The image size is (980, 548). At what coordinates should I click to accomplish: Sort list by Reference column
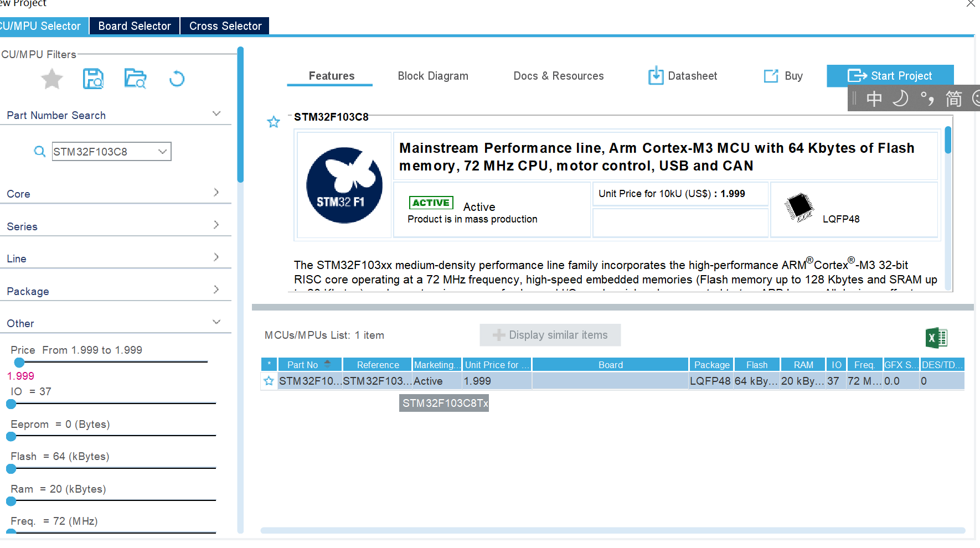pos(378,364)
